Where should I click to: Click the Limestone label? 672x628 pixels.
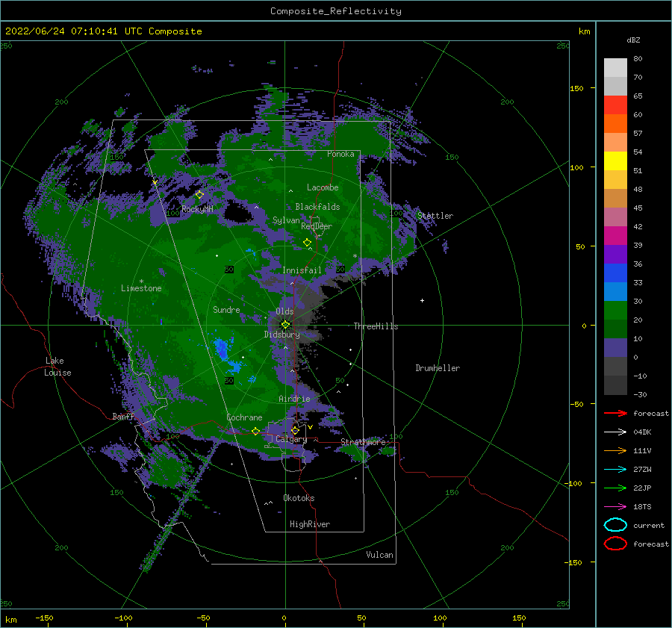click(x=141, y=288)
